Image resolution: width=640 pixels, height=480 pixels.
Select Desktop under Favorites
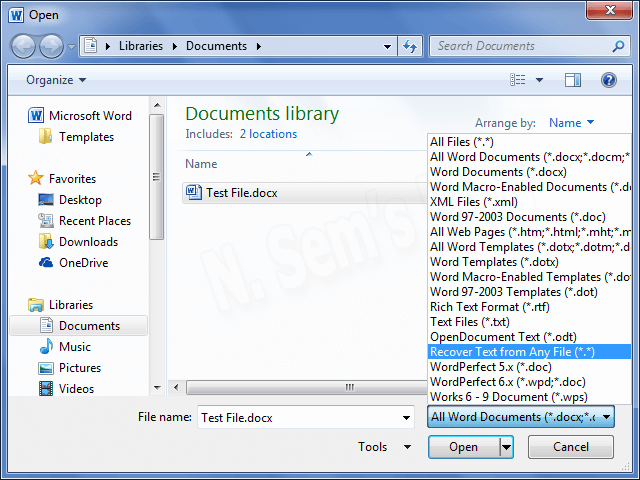click(70, 200)
